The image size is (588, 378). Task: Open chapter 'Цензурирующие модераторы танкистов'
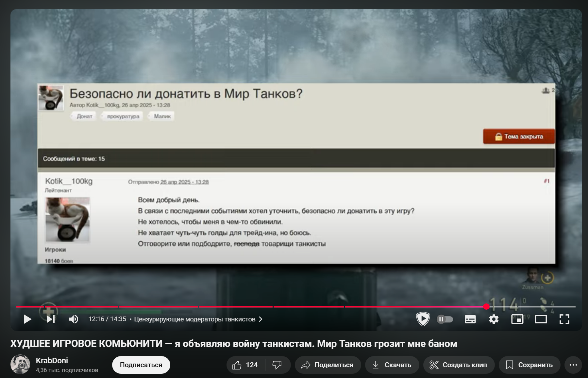(198, 319)
